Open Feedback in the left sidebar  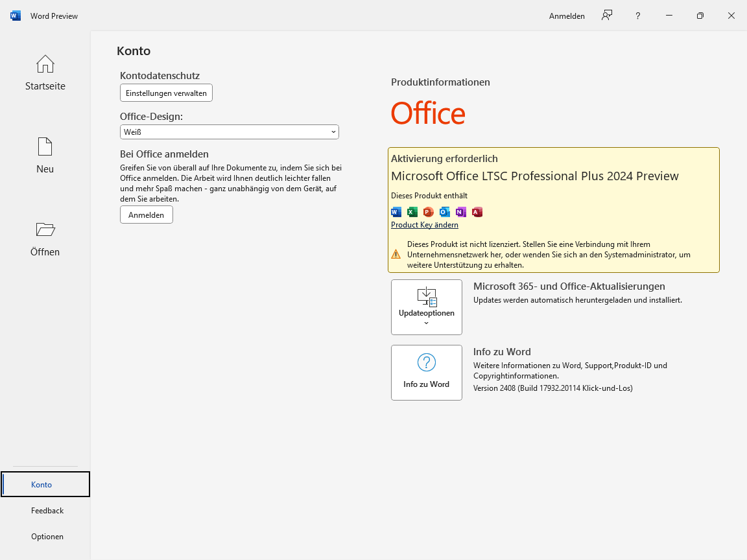coord(47,511)
